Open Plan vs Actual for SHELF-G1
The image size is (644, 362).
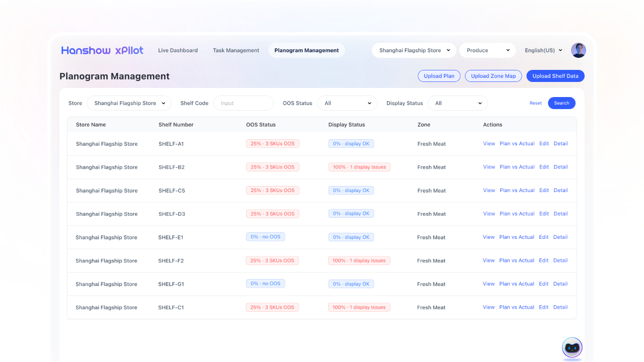(x=517, y=284)
